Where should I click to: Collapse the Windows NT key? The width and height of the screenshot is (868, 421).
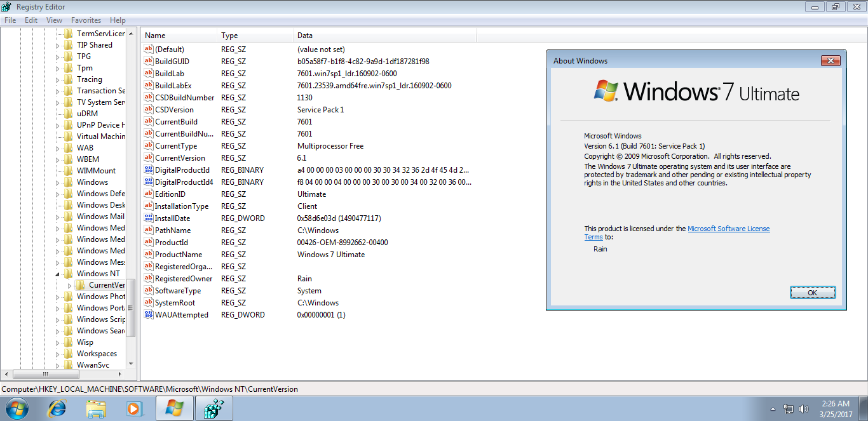click(x=58, y=274)
